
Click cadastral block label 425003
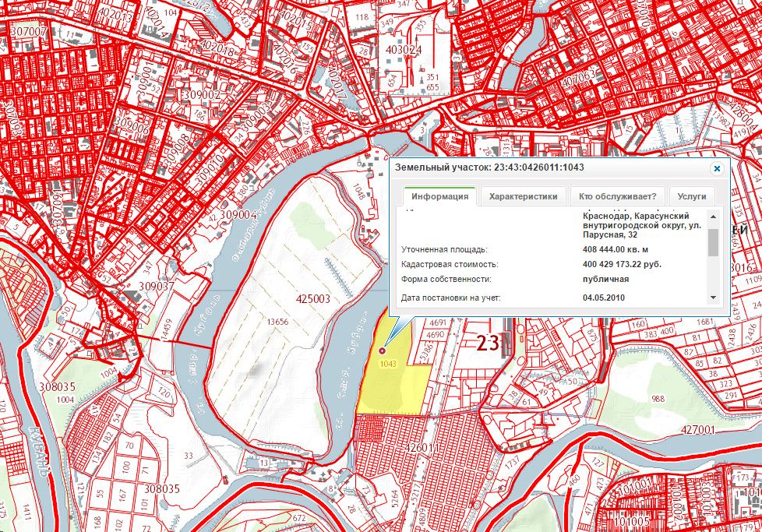point(314,298)
